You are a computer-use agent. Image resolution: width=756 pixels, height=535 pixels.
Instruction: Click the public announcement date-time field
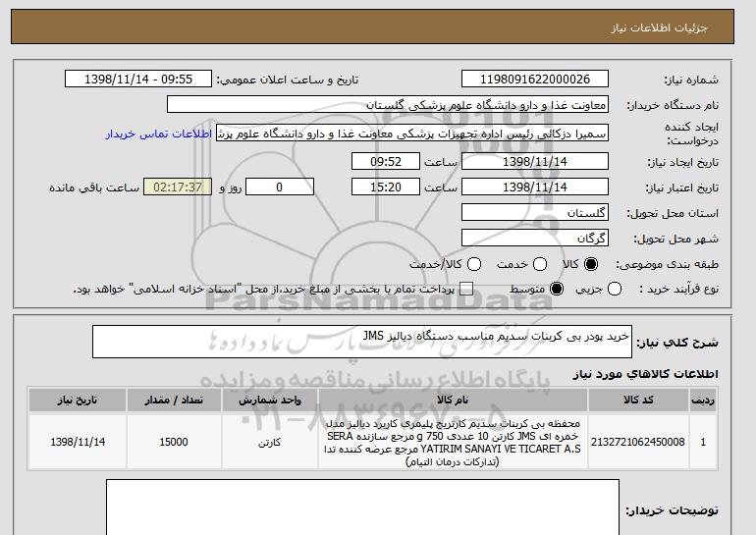(138, 80)
